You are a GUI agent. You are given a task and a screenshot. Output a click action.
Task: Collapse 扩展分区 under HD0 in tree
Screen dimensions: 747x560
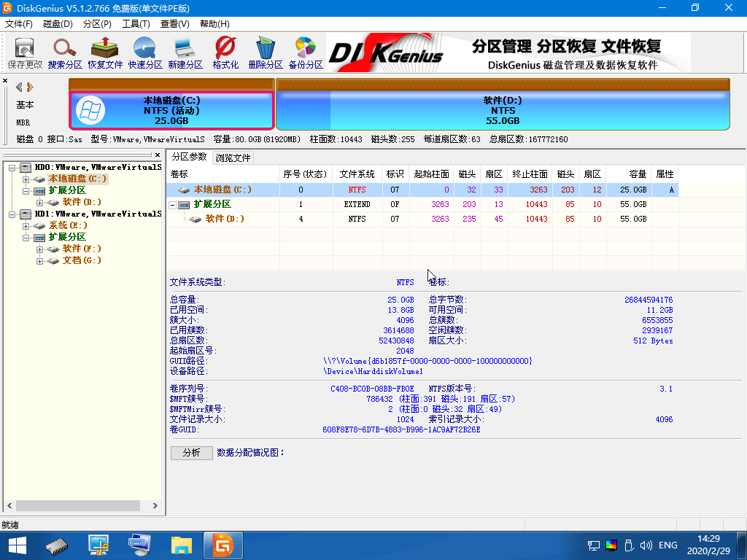coord(26,191)
